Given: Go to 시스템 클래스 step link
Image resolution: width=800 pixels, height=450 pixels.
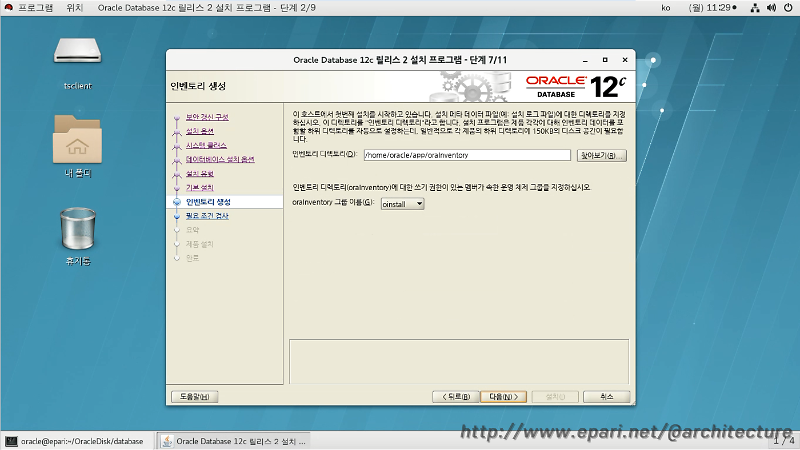Looking at the screenshot, I should (206, 145).
